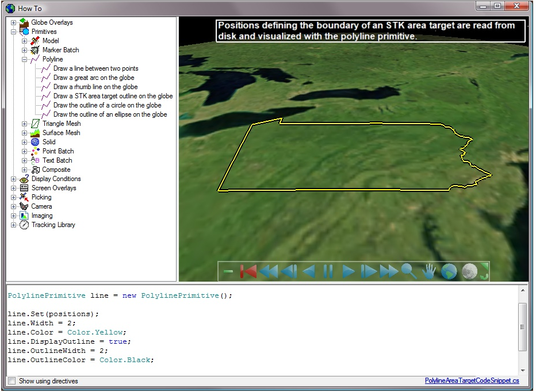Expand the Marker Batch node

point(24,50)
